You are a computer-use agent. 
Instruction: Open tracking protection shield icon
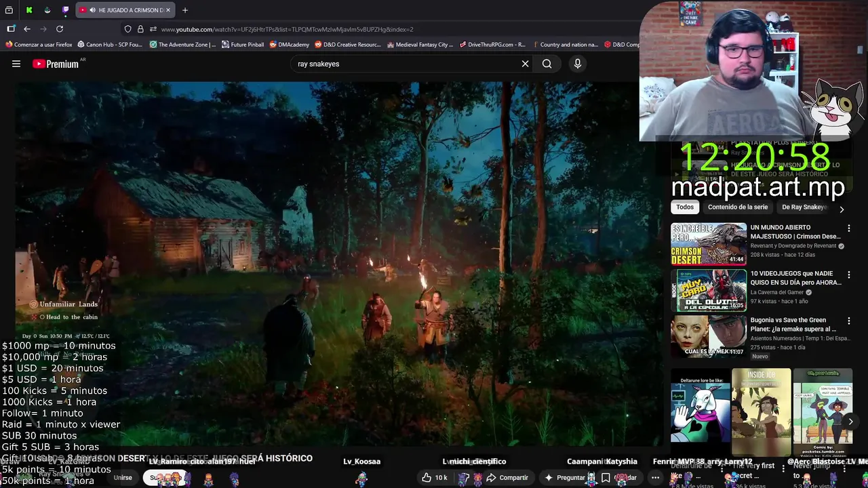(127, 29)
